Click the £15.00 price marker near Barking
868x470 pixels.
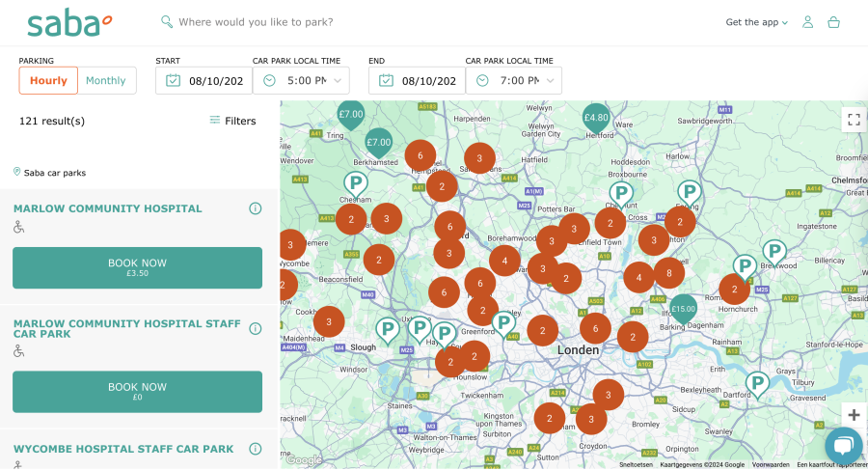pyautogui.click(x=683, y=309)
